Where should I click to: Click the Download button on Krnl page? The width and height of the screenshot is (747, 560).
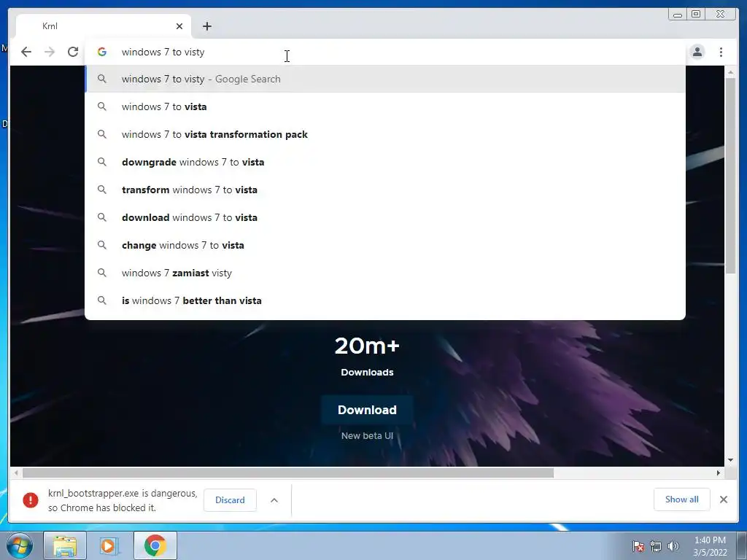coord(367,410)
